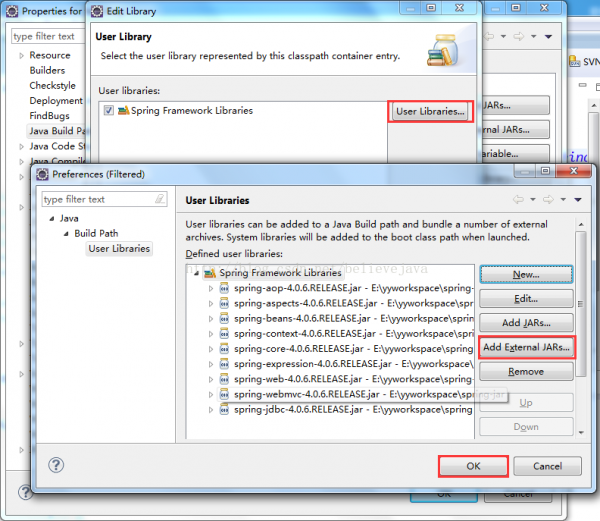Click the jar icon of spring-web-4.0.6.RELEASE.jar
The image size is (600, 521).
[224, 379]
